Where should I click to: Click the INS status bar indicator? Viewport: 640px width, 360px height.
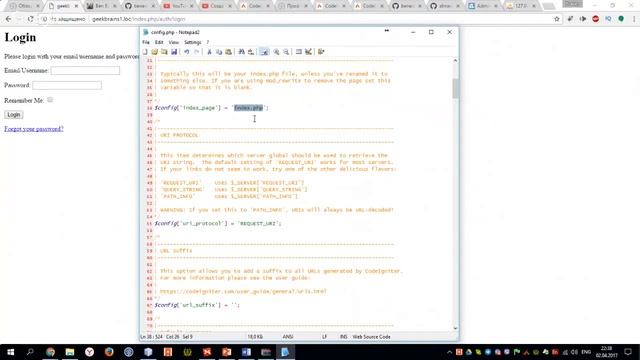click(344, 337)
